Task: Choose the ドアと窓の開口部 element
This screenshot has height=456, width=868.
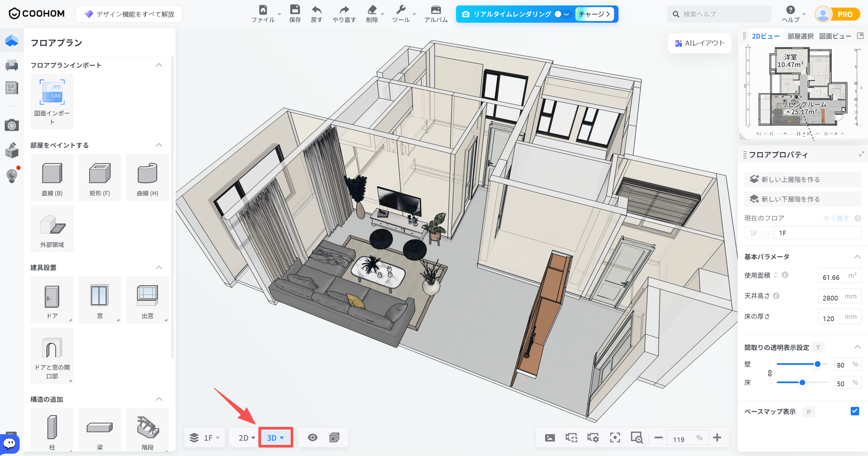Action: pyautogui.click(x=52, y=356)
